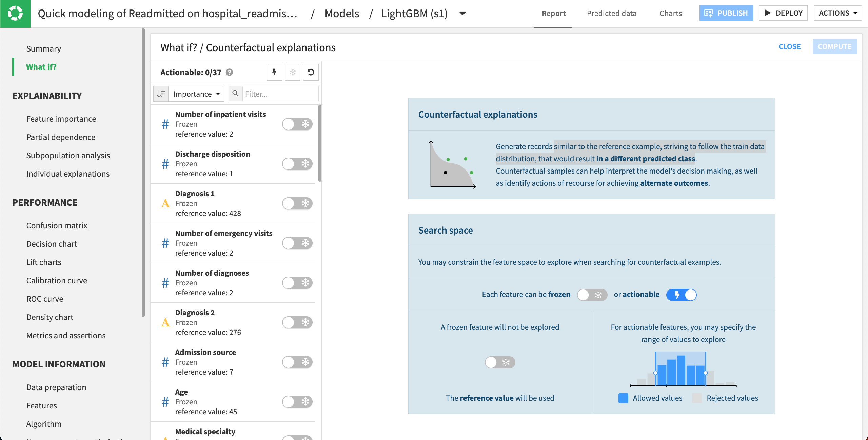Open the ACTIONS dropdown menu
Image resolution: width=868 pixels, height=440 pixels.
[x=837, y=13]
